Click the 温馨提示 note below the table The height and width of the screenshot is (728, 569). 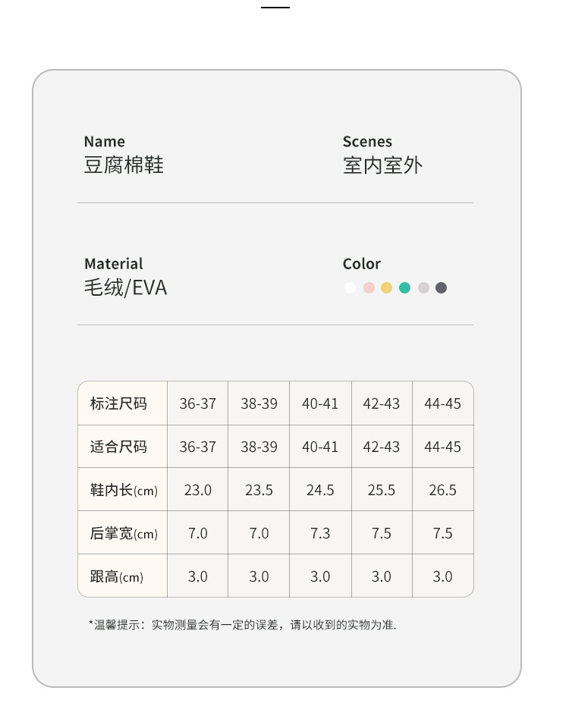(x=243, y=625)
